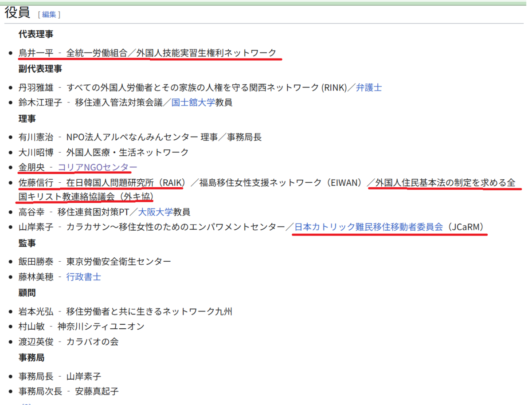
Task: Click 外国人医療・生活ネットワーク text
Action: coord(128,152)
